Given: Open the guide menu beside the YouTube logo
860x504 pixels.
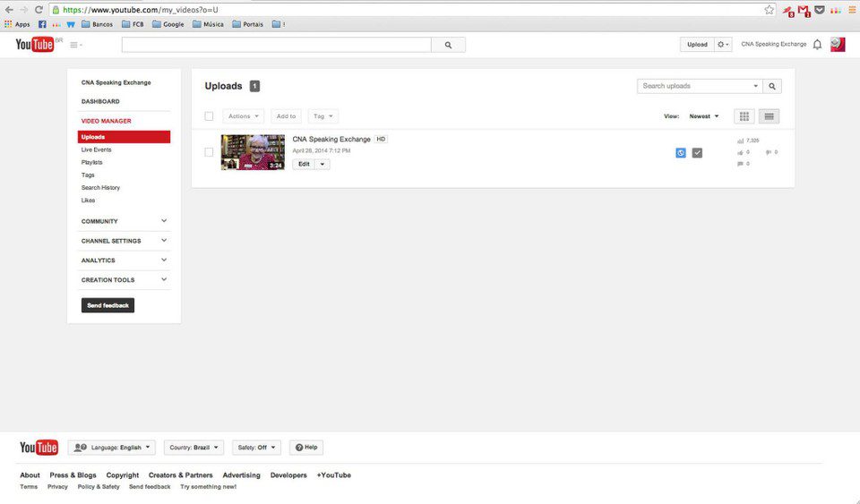Looking at the screenshot, I should [x=75, y=45].
